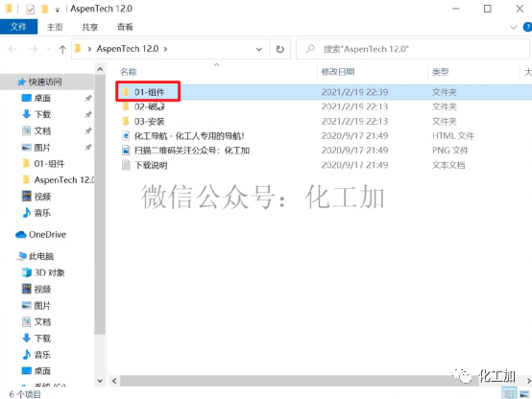
Task: Click the 03-安装 folder icon
Action: tap(126, 121)
